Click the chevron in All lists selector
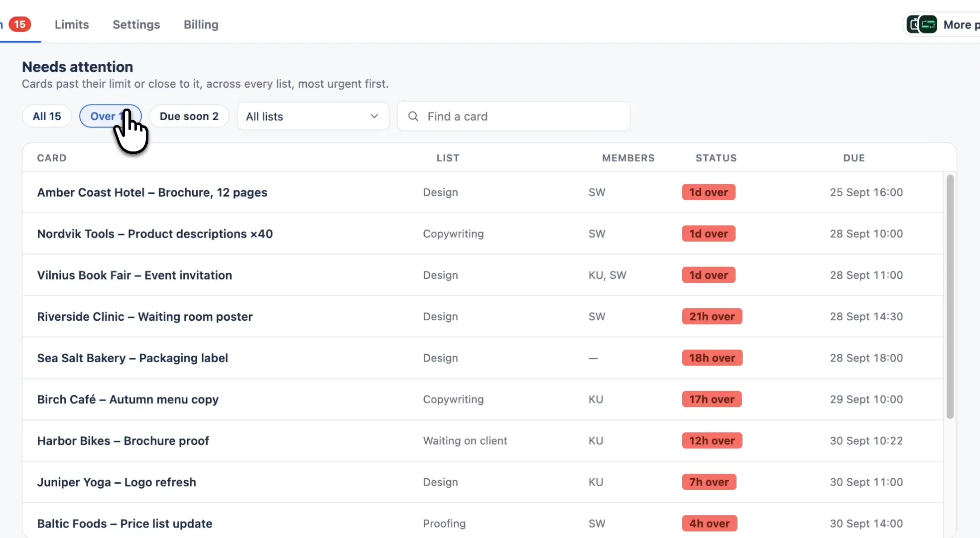 coord(374,116)
